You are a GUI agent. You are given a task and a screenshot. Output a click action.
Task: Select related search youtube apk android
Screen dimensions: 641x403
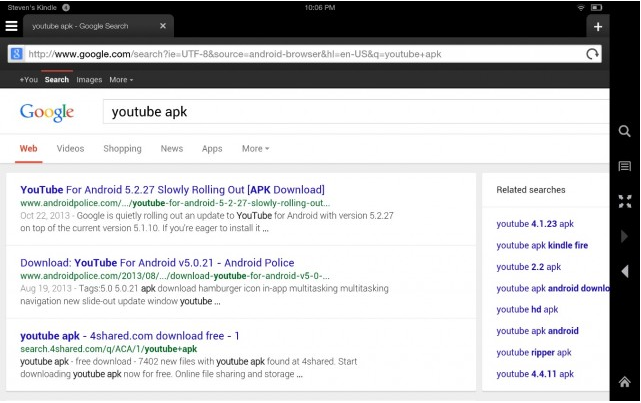[538, 331]
